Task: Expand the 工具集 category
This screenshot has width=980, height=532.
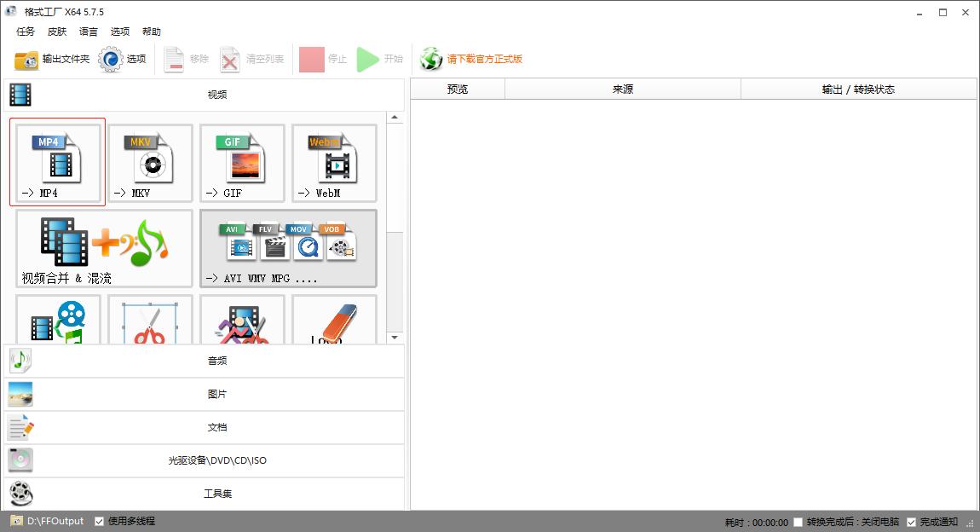Action: point(217,493)
